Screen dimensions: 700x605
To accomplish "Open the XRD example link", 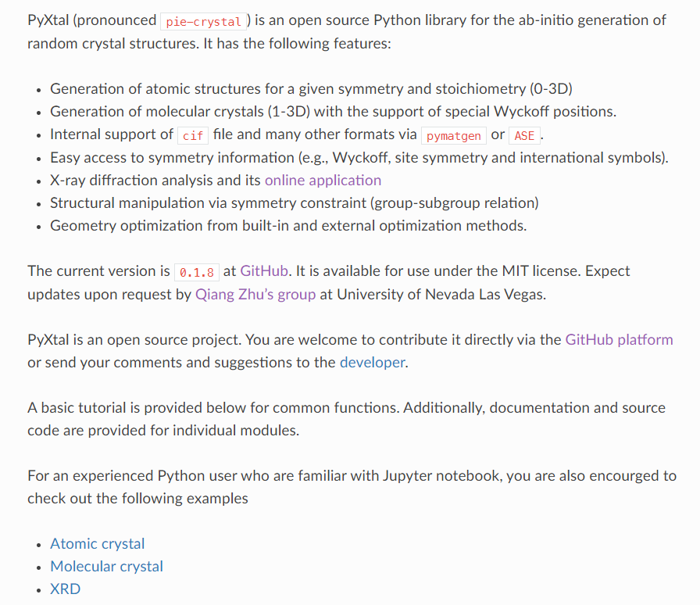I will [x=65, y=589].
